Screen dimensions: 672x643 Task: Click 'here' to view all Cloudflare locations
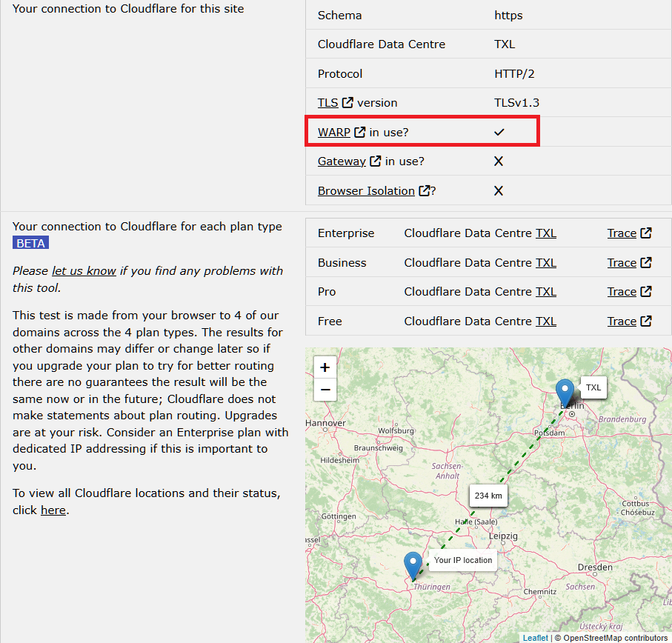53,510
